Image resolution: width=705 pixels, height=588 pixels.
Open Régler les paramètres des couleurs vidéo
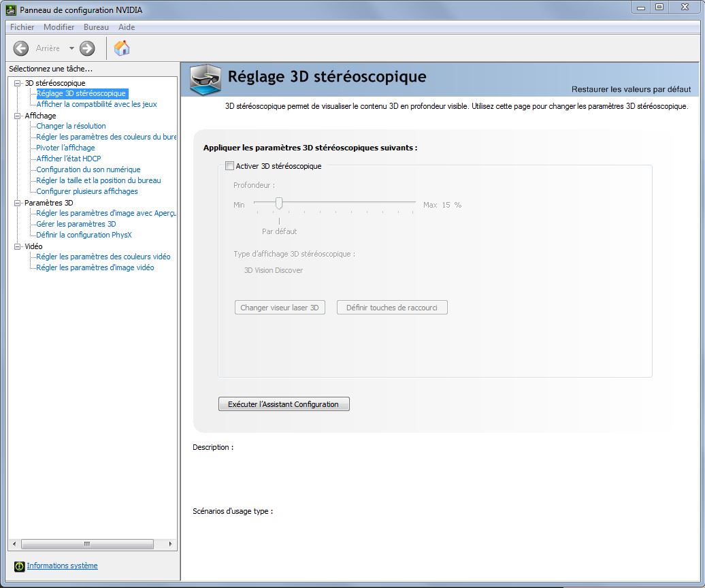(x=103, y=257)
